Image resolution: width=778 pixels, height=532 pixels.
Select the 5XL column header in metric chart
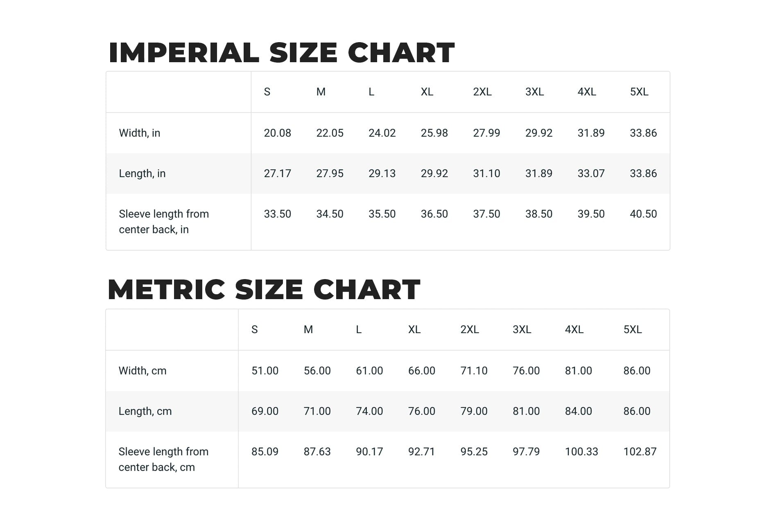632,330
